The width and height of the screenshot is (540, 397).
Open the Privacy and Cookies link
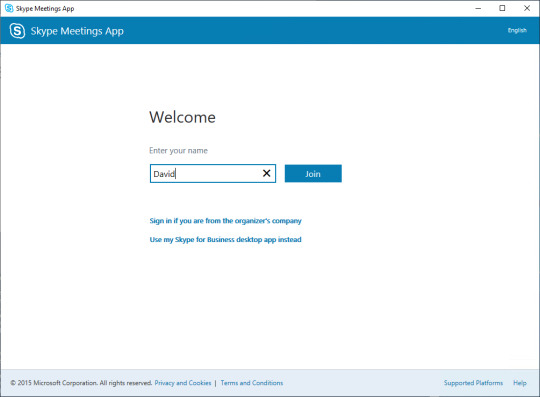click(x=183, y=383)
